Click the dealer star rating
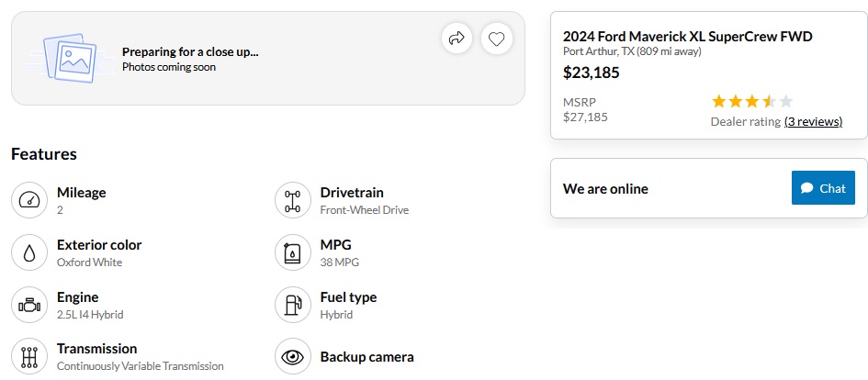 (x=752, y=101)
